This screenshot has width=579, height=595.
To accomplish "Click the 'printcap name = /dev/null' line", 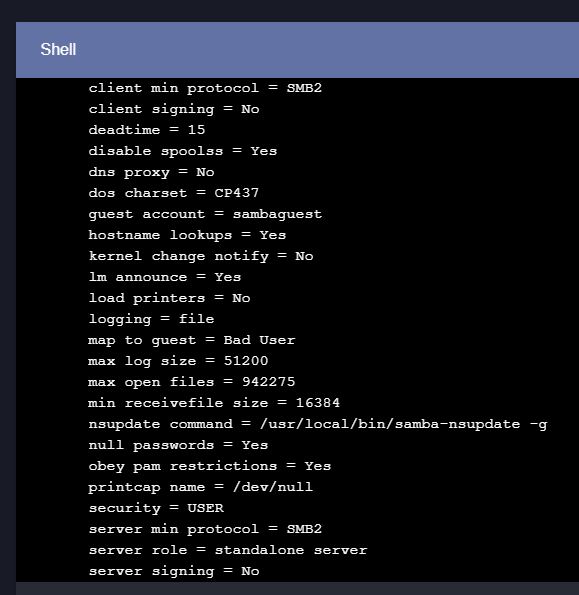I will tap(201, 487).
